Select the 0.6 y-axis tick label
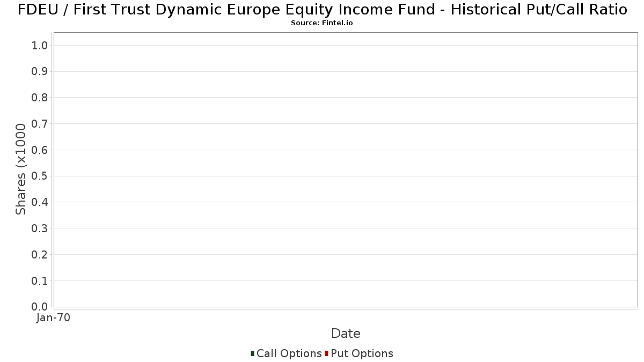Viewport: 644px width, 362px height. pos(40,150)
